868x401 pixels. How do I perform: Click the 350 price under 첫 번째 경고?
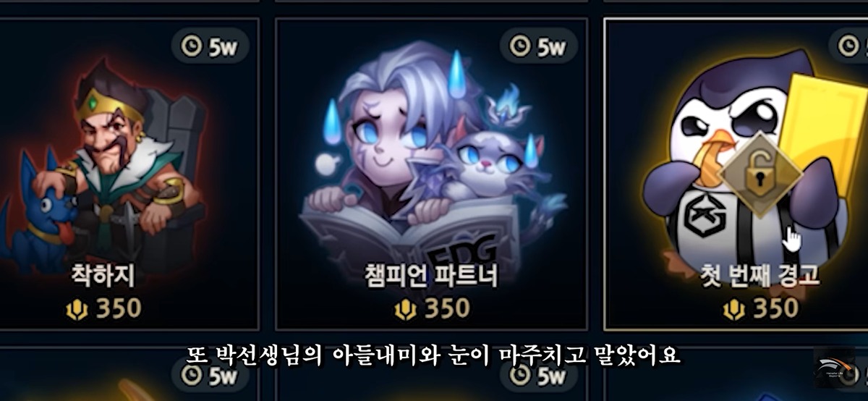pos(776,309)
